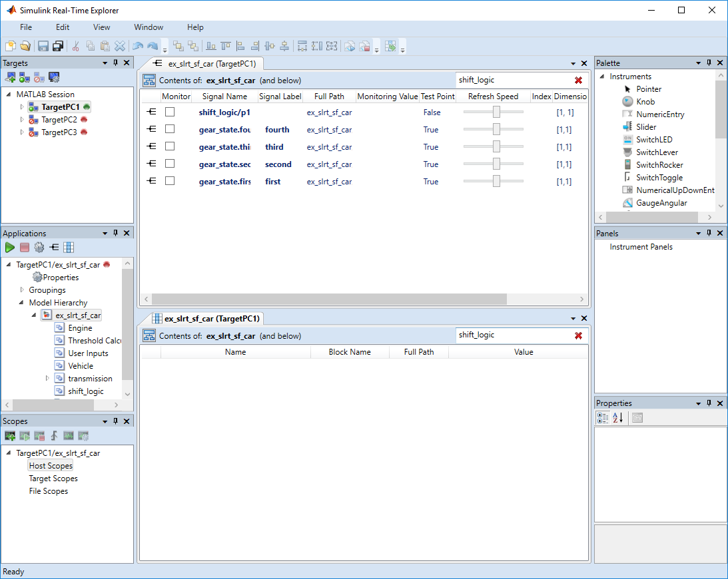728x579 pixels.
Task: Start the application with green play icon
Action: [x=9, y=248]
